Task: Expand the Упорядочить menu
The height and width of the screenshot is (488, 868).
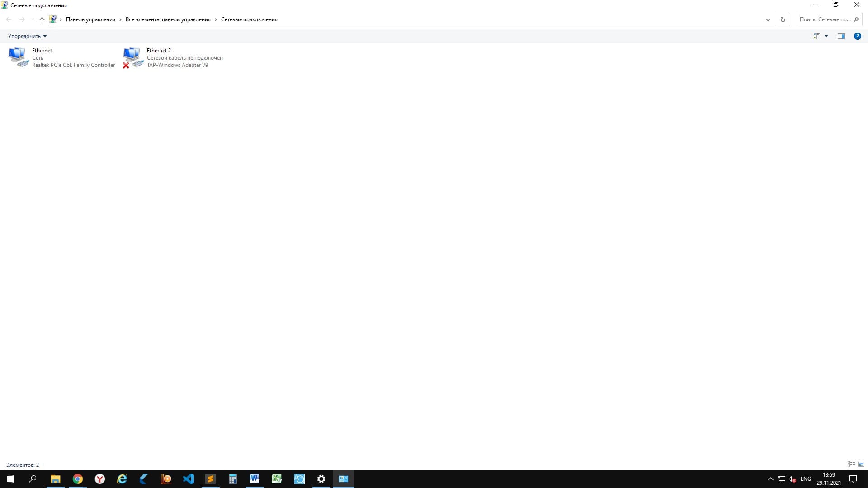Action: tap(27, 36)
